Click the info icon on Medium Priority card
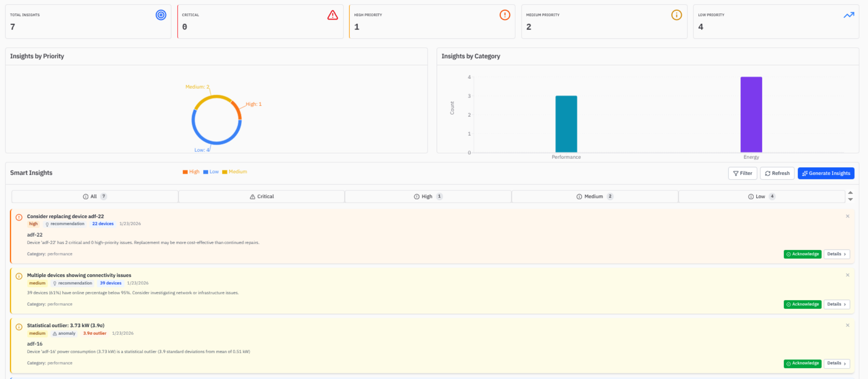The image size is (868, 379). (676, 15)
